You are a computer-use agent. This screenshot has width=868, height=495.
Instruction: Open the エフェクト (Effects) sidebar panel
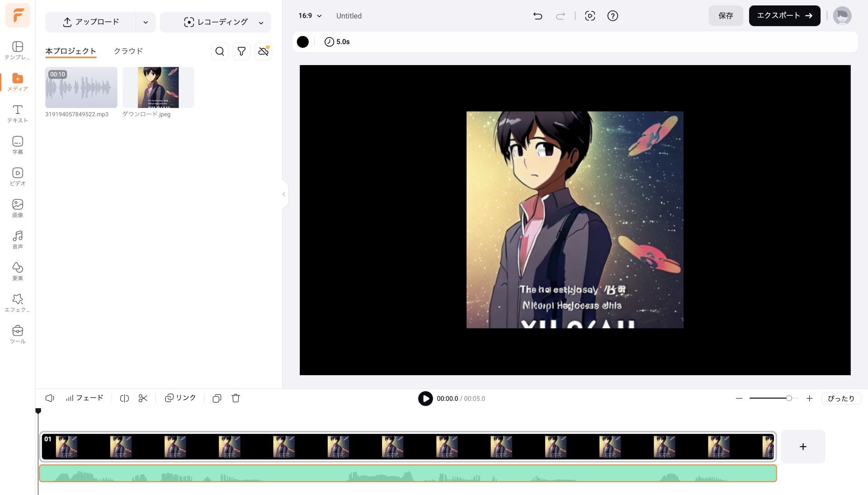pyautogui.click(x=18, y=303)
